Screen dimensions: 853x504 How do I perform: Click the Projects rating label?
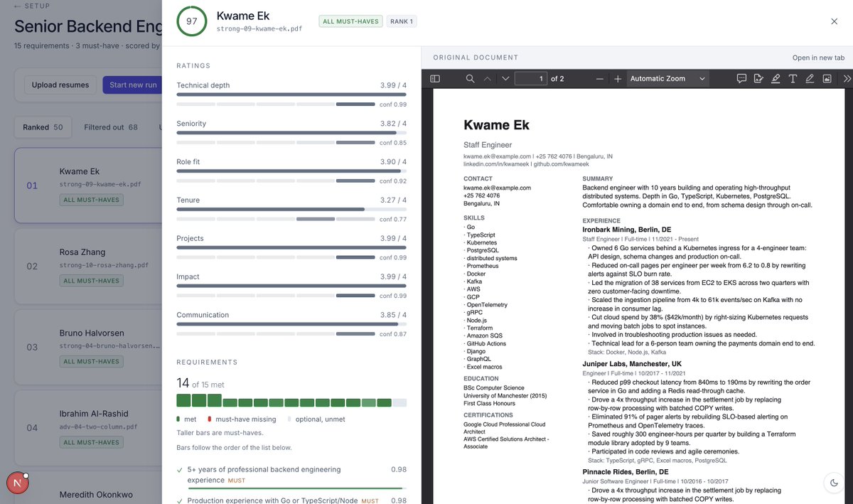[190, 239]
